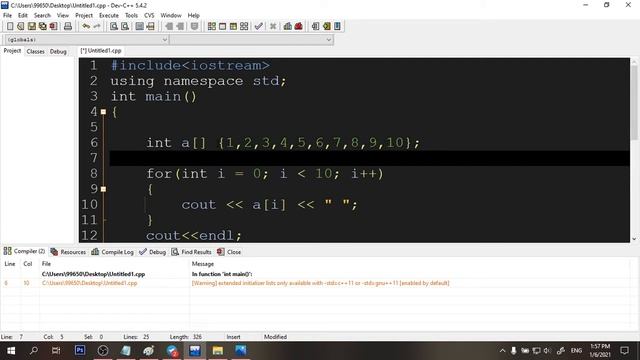Undo the last edit
640x360 pixels.
86,27
